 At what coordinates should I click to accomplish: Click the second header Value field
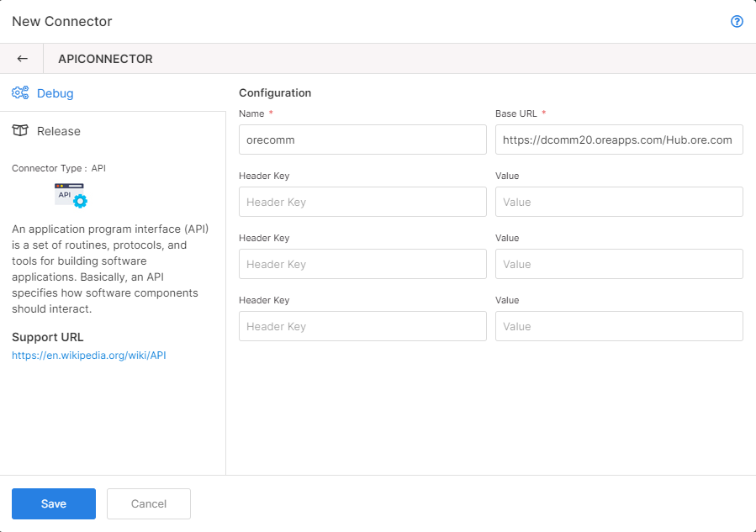(x=619, y=264)
